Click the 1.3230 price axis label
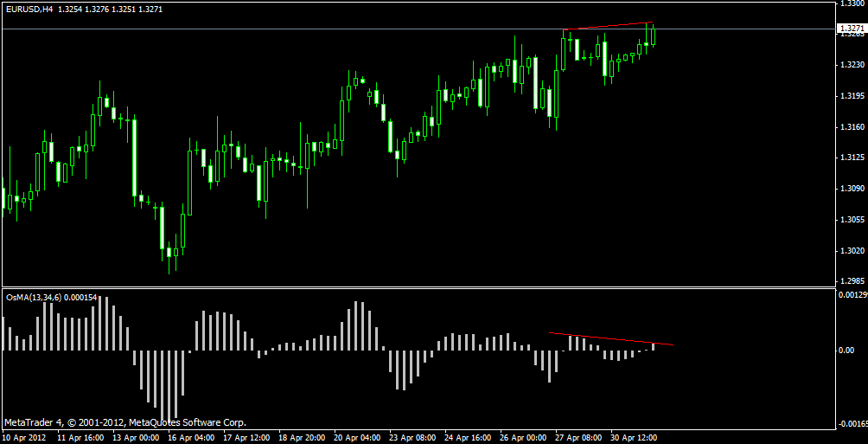This screenshot has height=444, width=868. 852,65
